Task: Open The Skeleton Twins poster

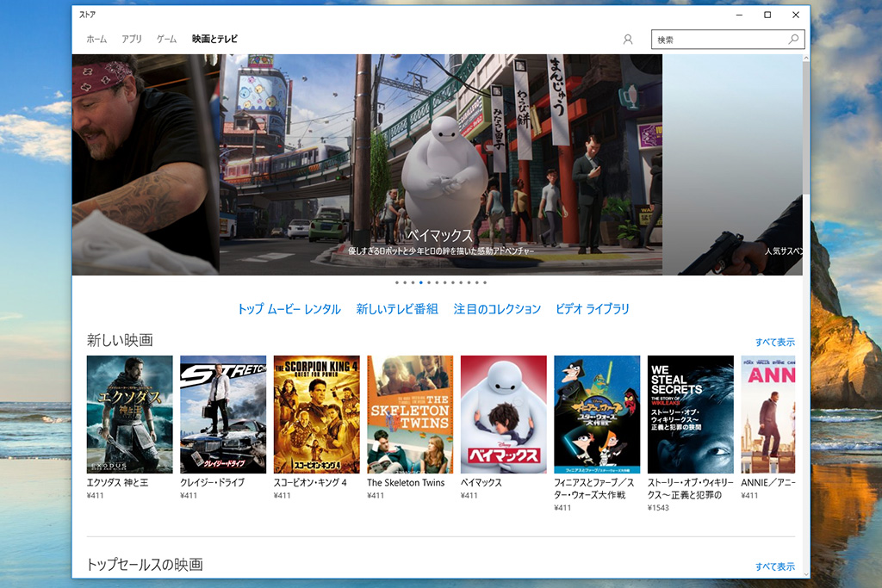Action: coord(410,414)
